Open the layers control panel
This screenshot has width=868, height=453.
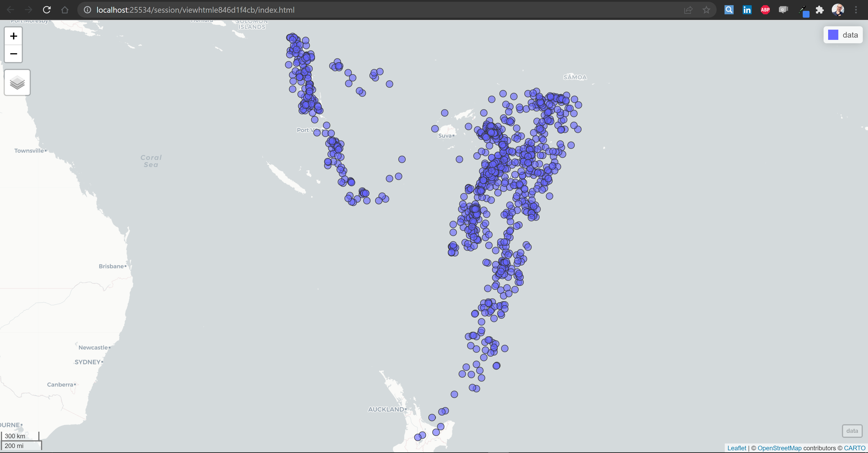[17, 82]
